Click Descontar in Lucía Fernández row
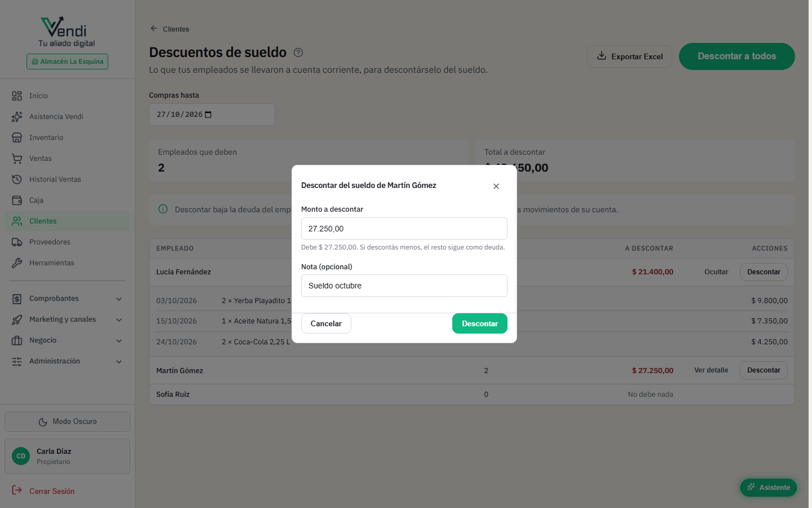 [764, 272]
